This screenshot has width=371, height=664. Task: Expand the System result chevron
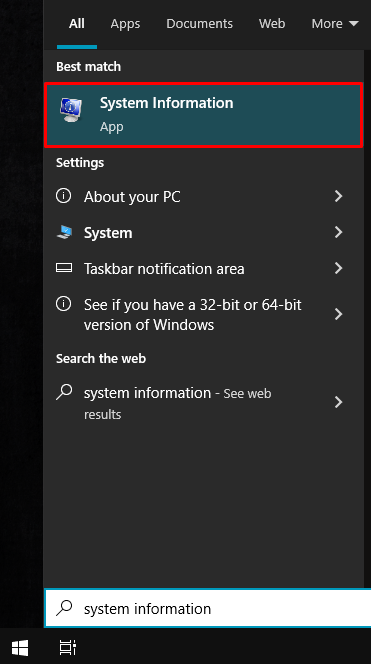pos(338,232)
